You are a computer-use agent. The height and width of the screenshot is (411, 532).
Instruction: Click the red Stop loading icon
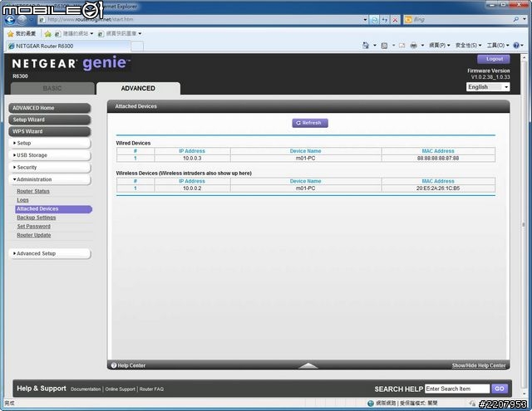tap(395, 20)
